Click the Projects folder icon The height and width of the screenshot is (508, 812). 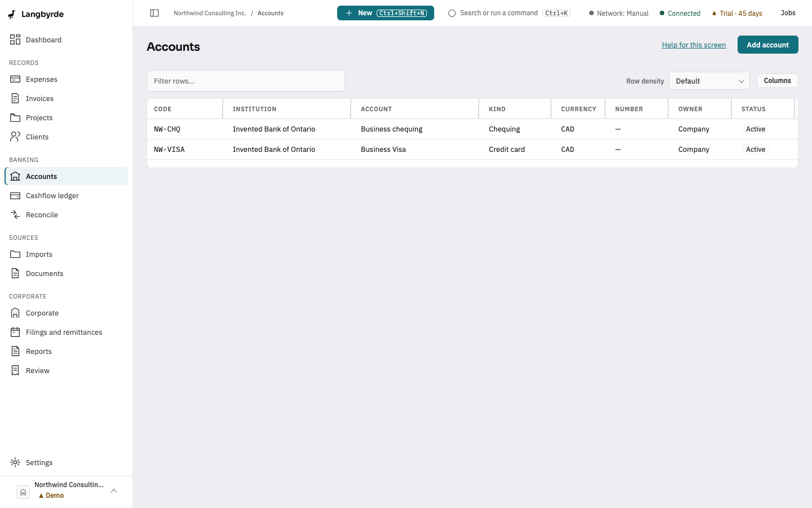[15, 117]
